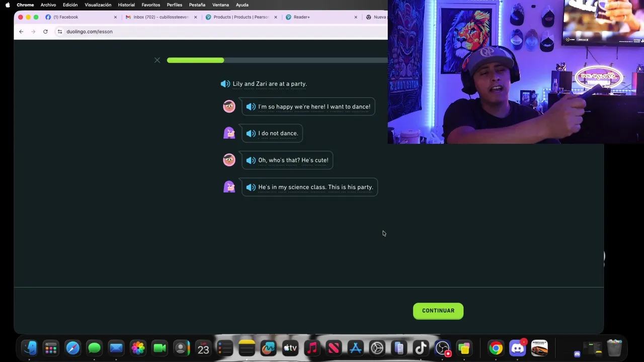Open Apple TV from the dock
Viewport: 644px width, 362px height.
tap(290, 348)
